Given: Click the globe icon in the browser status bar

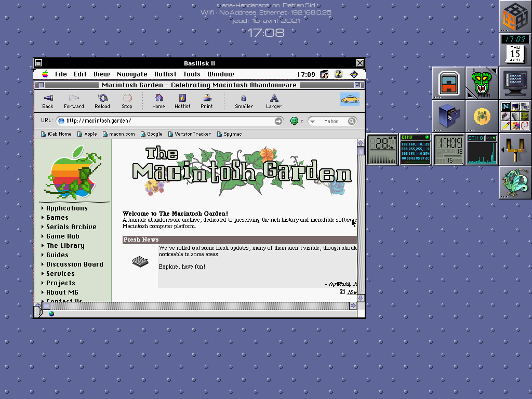Looking at the screenshot, I should click(x=51, y=314).
